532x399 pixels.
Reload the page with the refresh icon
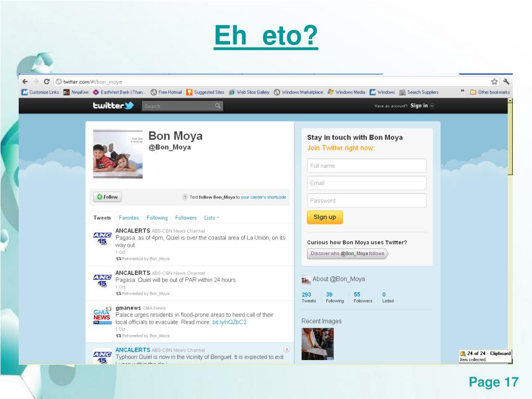(47, 82)
